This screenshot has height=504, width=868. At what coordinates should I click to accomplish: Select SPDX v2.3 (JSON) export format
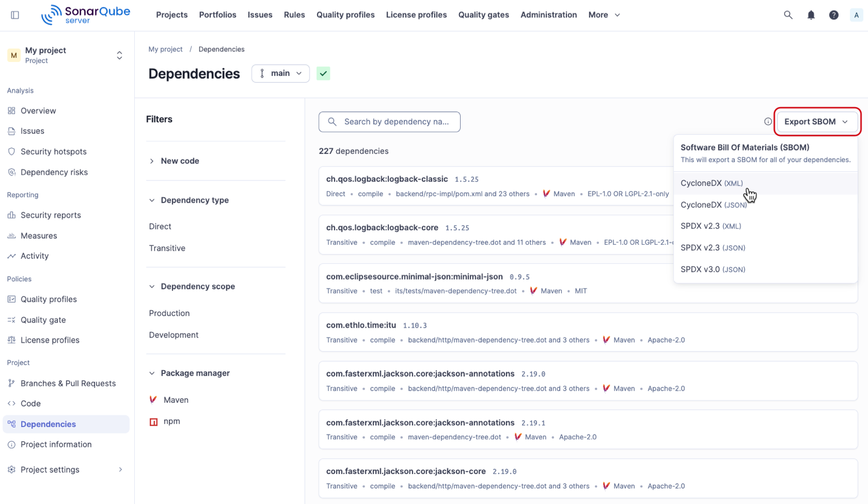pyautogui.click(x=766, y=248)
